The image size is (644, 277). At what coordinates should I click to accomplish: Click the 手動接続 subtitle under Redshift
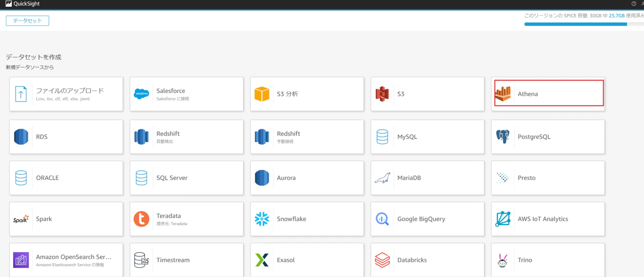click(x=285, y=141)
